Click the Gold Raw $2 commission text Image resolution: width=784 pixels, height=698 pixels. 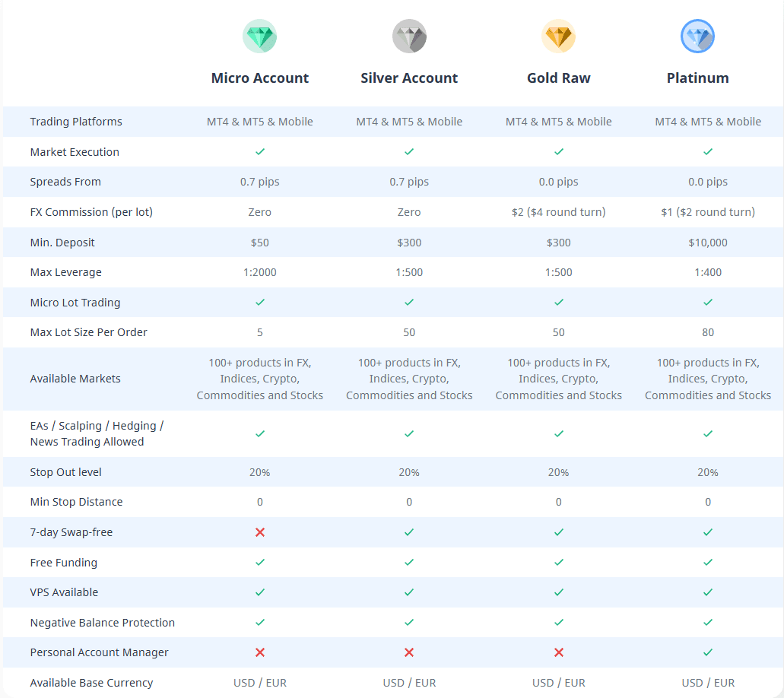point(559,212)
